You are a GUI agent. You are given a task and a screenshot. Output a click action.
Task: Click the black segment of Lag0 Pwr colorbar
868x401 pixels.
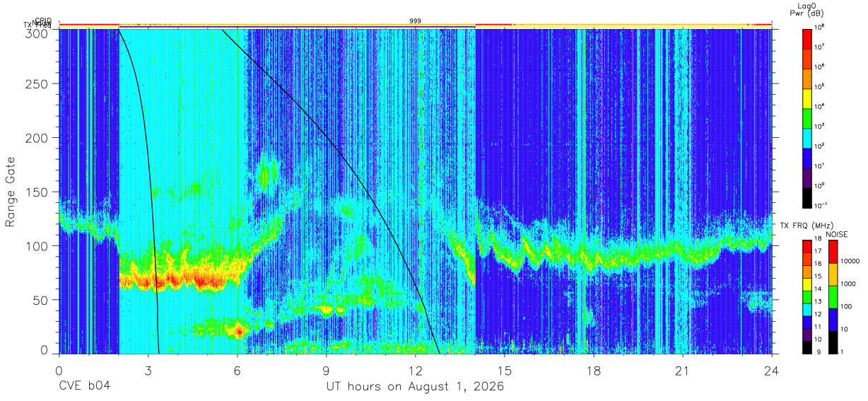(x=807, y=197)
